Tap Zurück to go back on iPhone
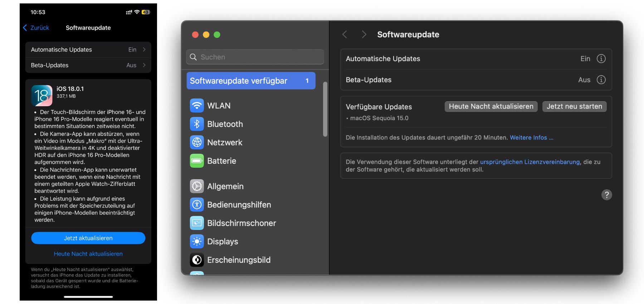Image resolution: width=644 pixels, height=304 pixels. pyautogui.click(x=36, y=28)
